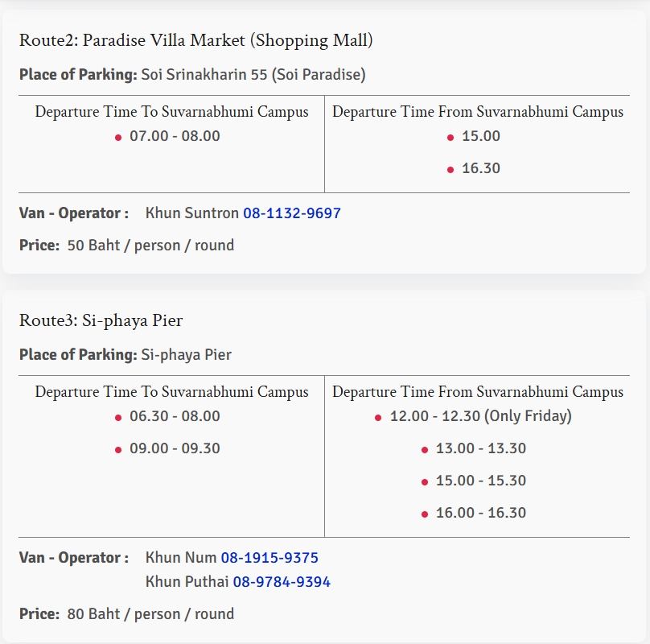
Task: Click the 16.00 - 16.30 time slot
Action: coord(480,513)
